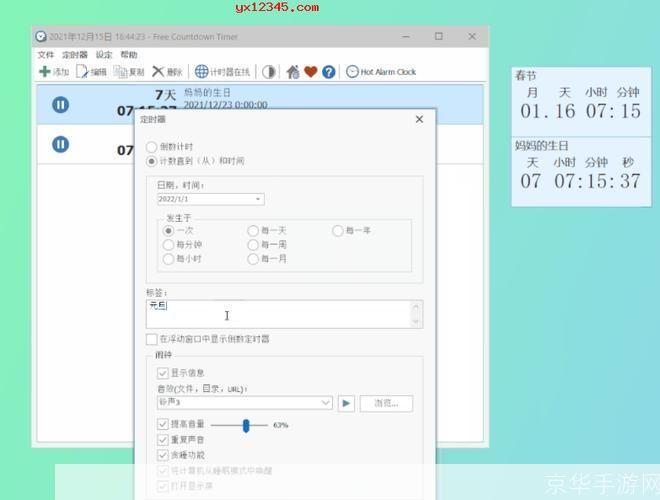Screen dimensions: 660x500
Task: Click into the 标签 text field
Action: pyautogui.click(x=278, y=314)
